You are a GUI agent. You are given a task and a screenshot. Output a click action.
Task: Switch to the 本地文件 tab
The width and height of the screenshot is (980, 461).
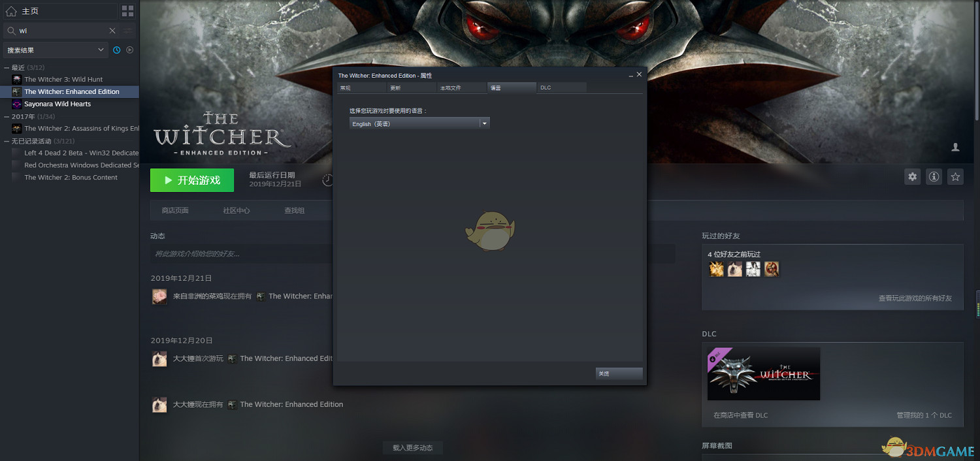[x=462, y=87]
